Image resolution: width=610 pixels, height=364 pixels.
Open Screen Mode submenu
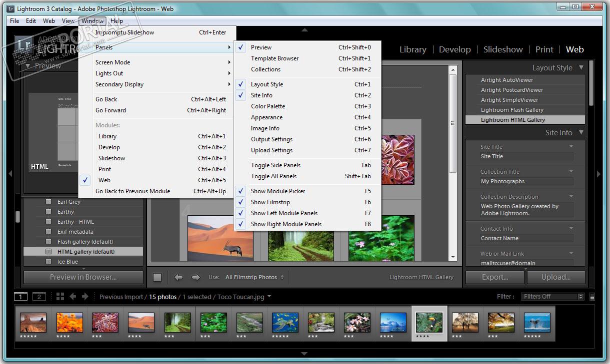click(112, 62)
